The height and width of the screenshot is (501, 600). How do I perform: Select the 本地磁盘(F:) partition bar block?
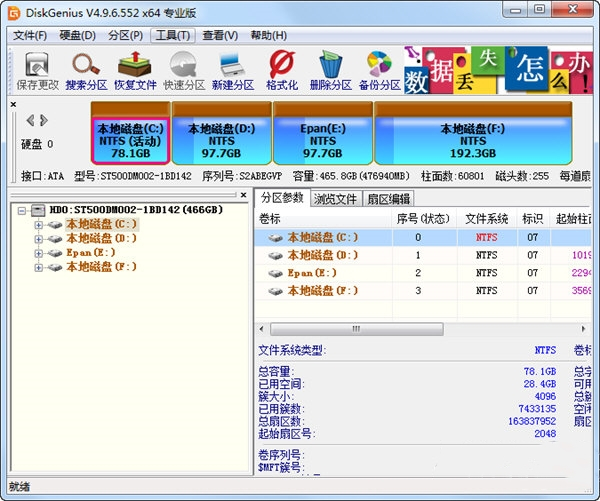click(x=479, y=140)
